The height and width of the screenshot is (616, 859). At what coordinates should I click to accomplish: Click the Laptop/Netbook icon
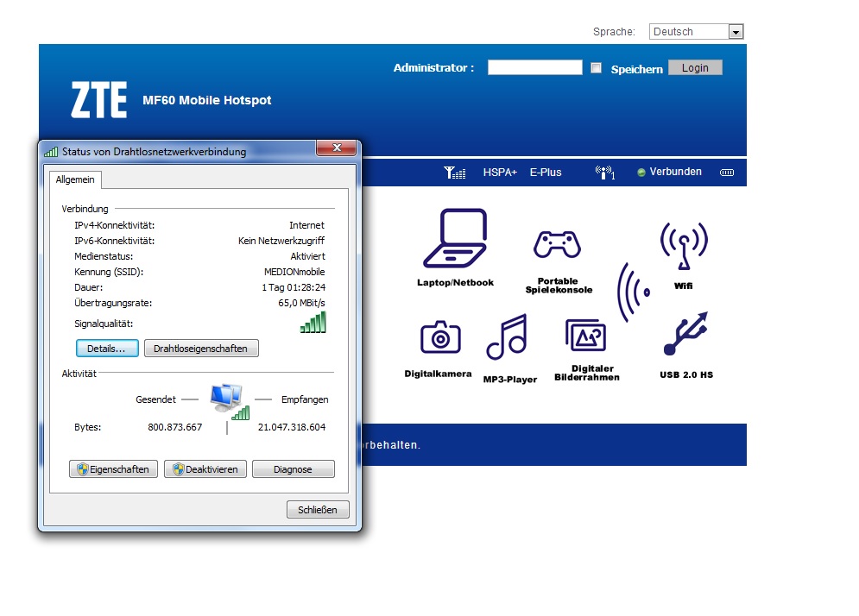454,241
